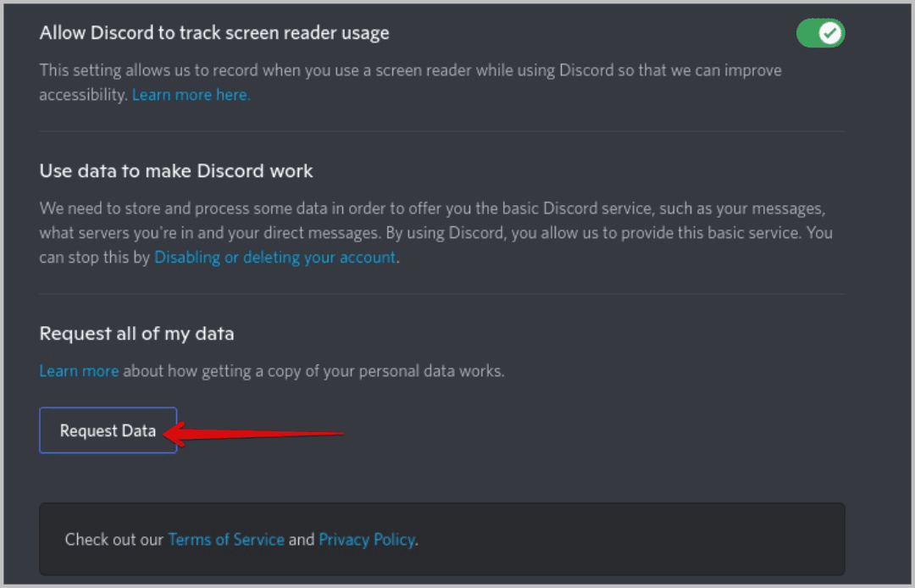This screenshot has width=915, height=588.
Task: Toggle off screen reader usage tracking
Action: [819, 34]
